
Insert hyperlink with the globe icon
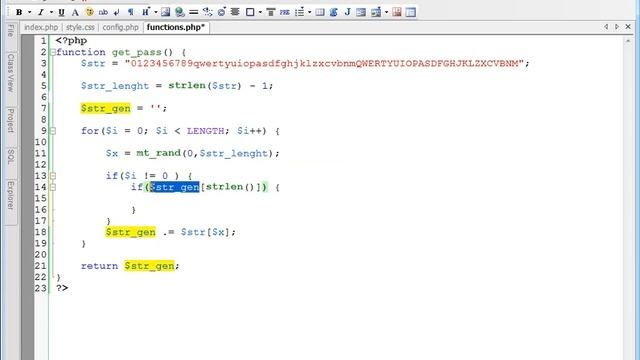tap(180, 12)
